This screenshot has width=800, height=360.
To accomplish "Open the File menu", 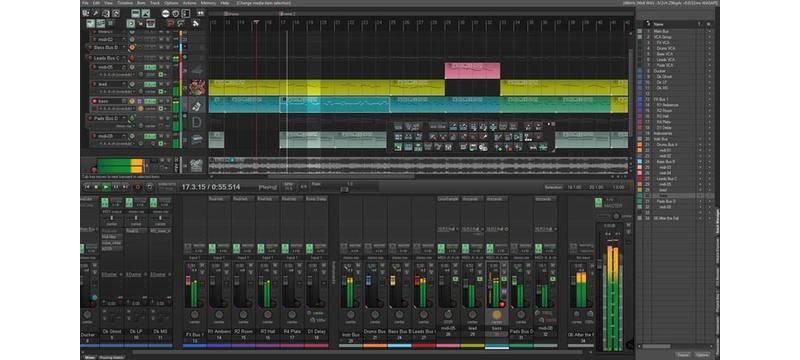I will [85, 3].
